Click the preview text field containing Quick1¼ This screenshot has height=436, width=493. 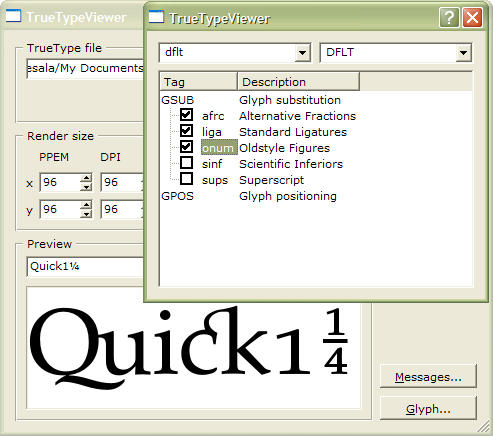coord(85,266)
